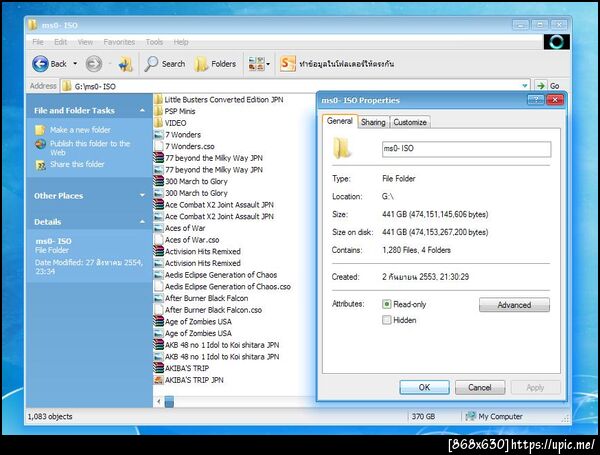Click Publish this folder globe icon

40,144
